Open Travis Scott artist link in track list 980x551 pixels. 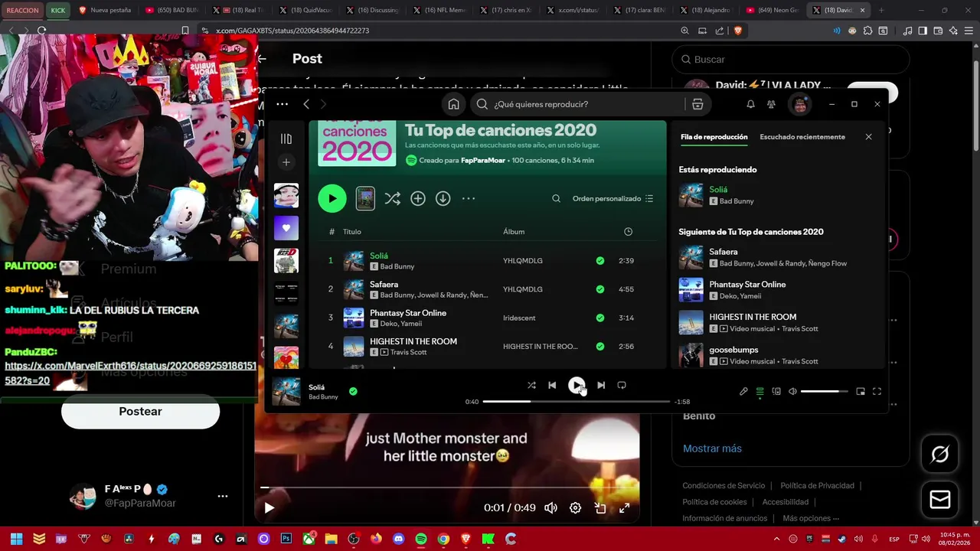[x=409, y=352]
